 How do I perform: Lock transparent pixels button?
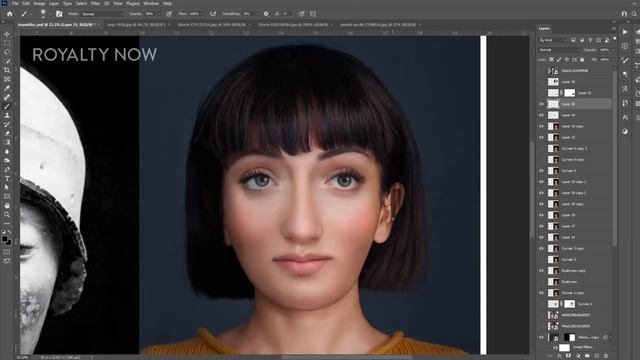coord(551,60)
